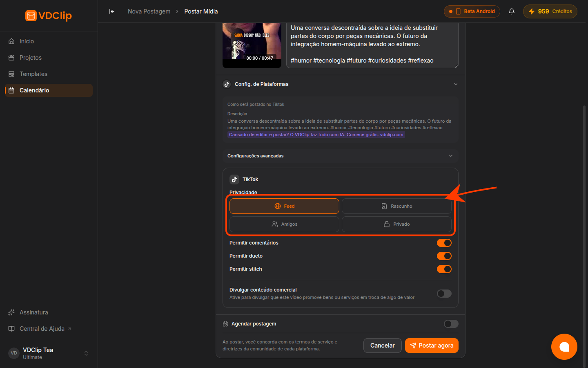Click the external-link arrow next to Central de Ajuda
Screen dimensions: 588x368
coord(69,328)
